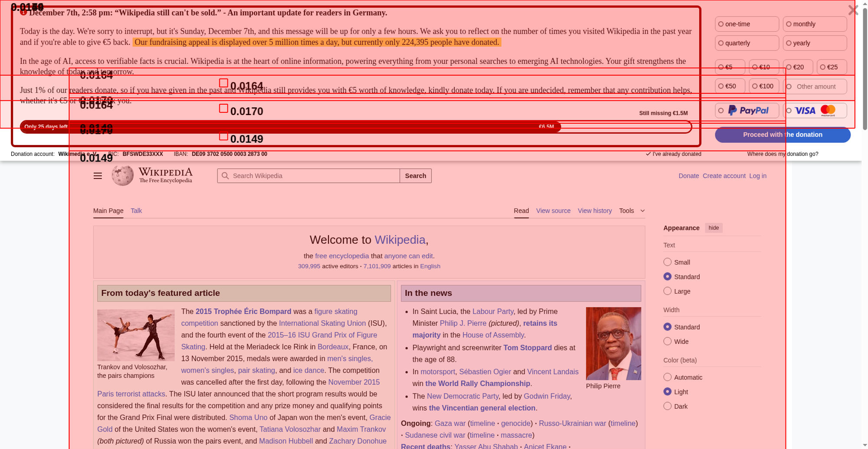The height and width of the screenshot is (449, 868).
Task: Switch to the Talk tab
Action: click(x=136, y=211)
